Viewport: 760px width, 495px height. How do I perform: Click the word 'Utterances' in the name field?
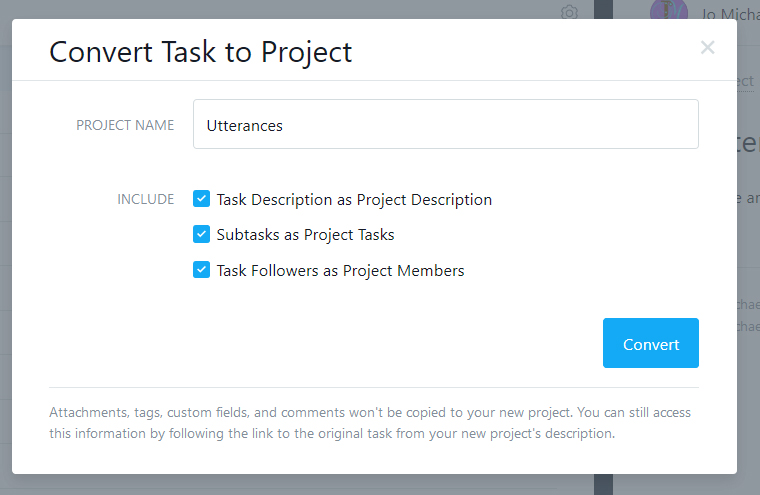click(x=245, y=126)
